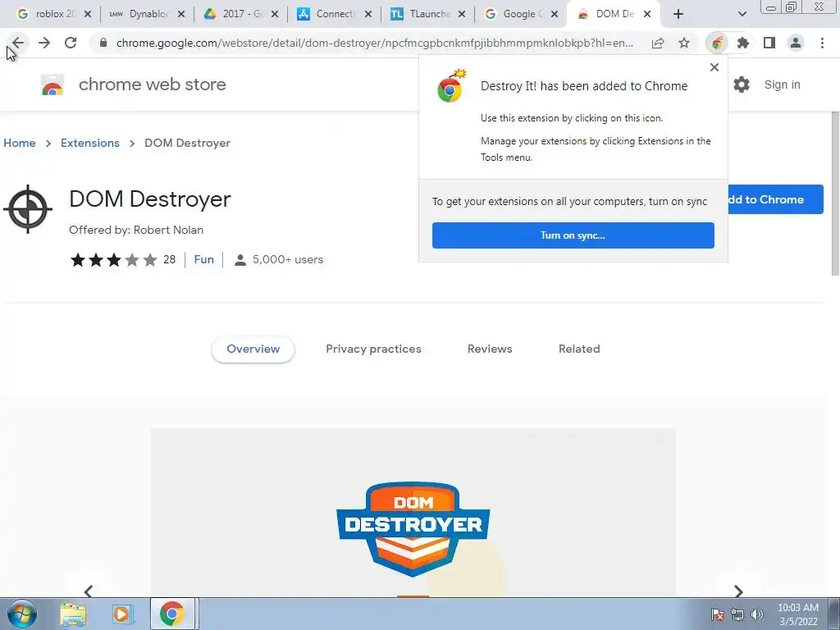
Task: Bookmark this page with the star icon
Action: click(x=684, y=43)
